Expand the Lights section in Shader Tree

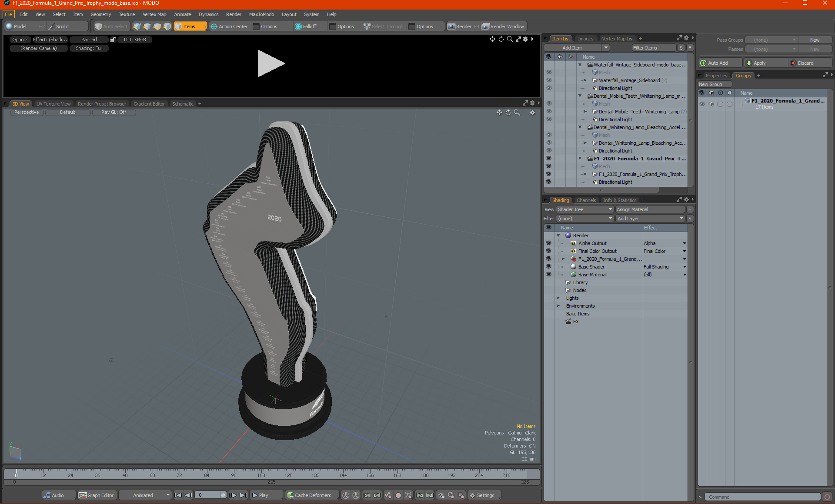tap(558, 298)
